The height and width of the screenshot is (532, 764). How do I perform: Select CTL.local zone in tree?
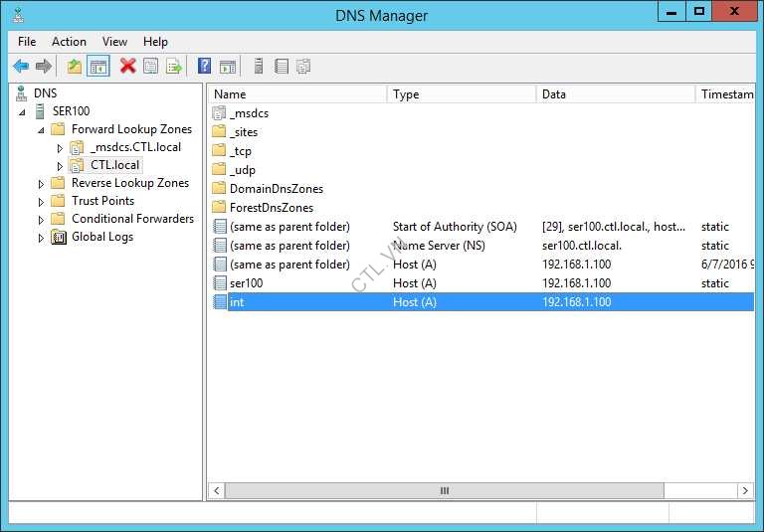pos(115,165)
